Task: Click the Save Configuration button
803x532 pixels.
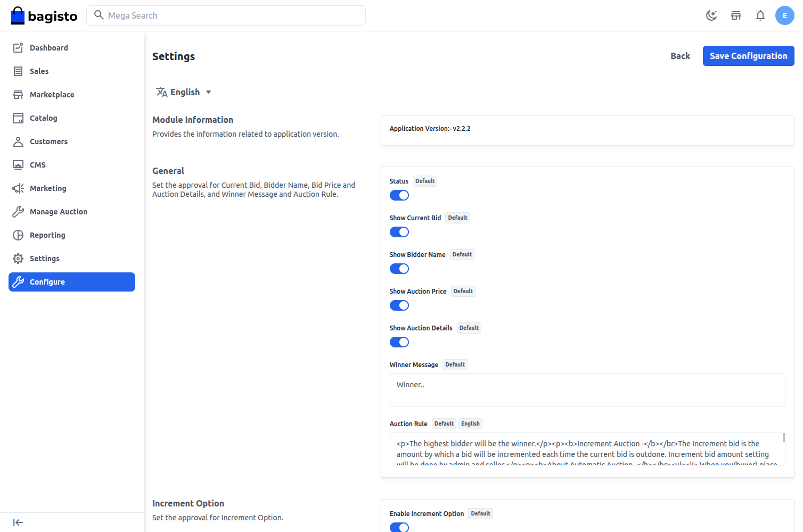Action: [x=748, y=56]
